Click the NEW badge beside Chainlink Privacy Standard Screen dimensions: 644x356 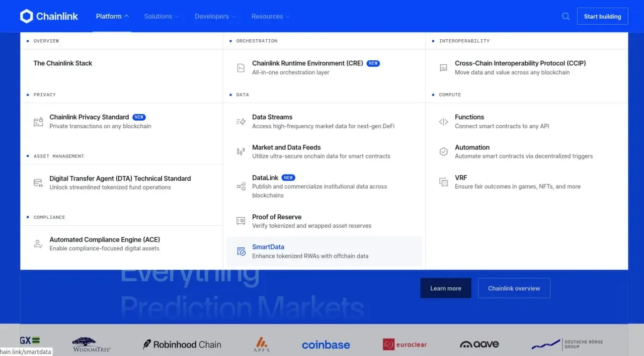[139, 117]
